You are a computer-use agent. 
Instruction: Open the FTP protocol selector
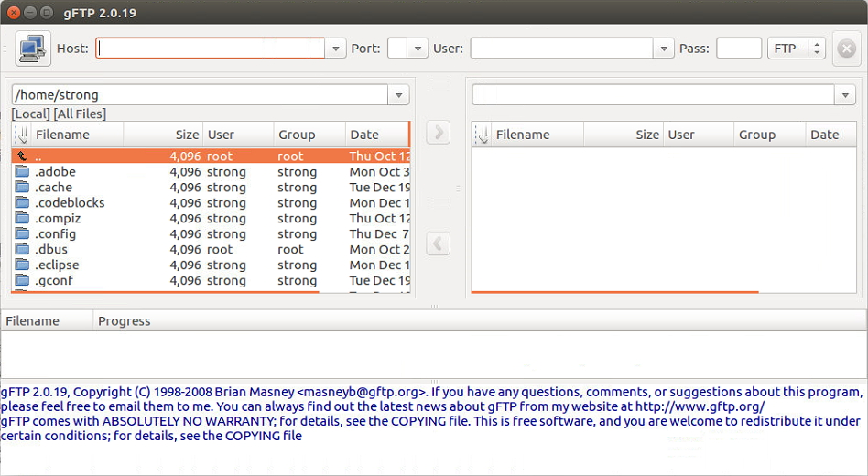tap(796, 49)
